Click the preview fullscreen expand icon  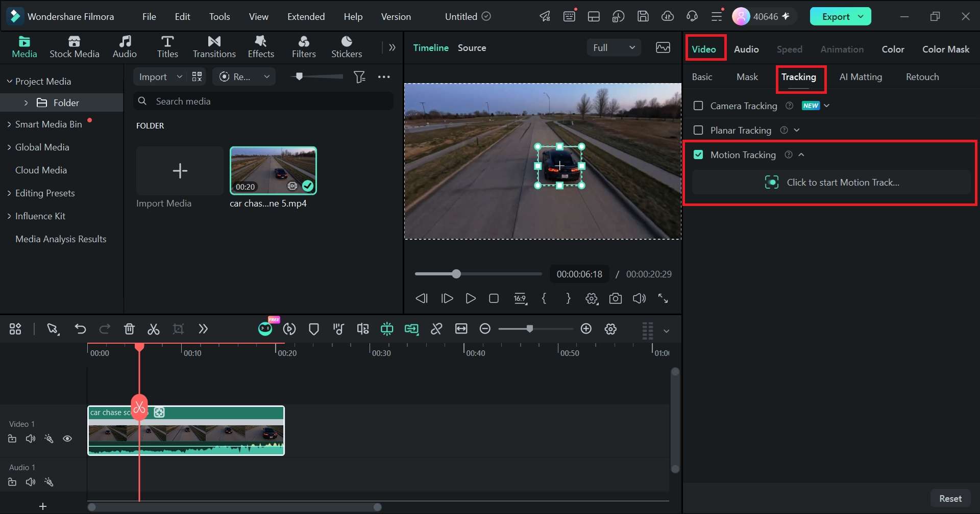[x=663, y=299]
